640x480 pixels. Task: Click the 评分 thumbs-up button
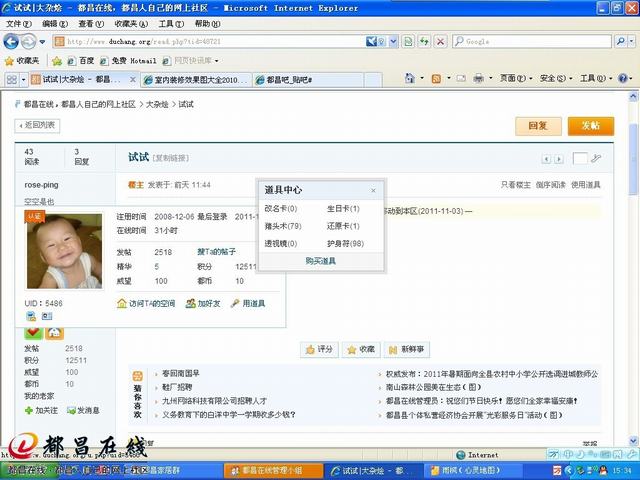coord(319,349)
